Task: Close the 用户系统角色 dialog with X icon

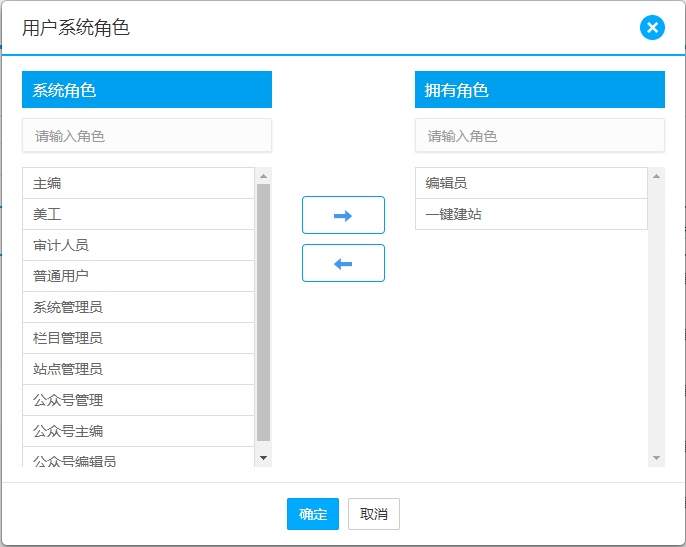Action: click(652, 27)
